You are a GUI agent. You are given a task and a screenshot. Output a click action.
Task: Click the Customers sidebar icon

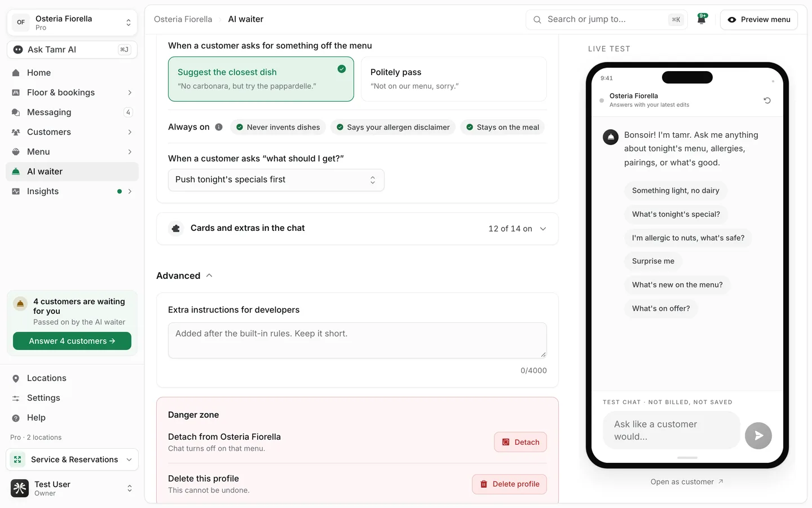coord(16,132)
